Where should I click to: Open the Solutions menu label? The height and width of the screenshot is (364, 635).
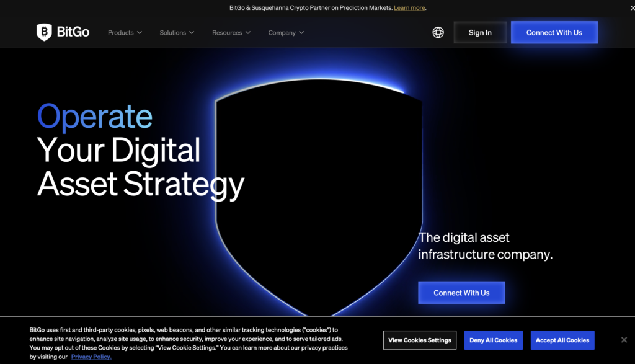pos(172,33)
